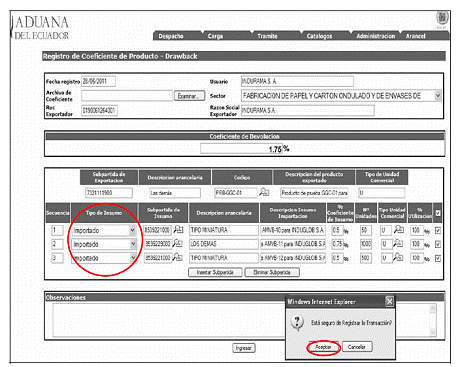
Task: Open Tipo de Insumo dropdown in sequence 2
Action: coord(133,244)
